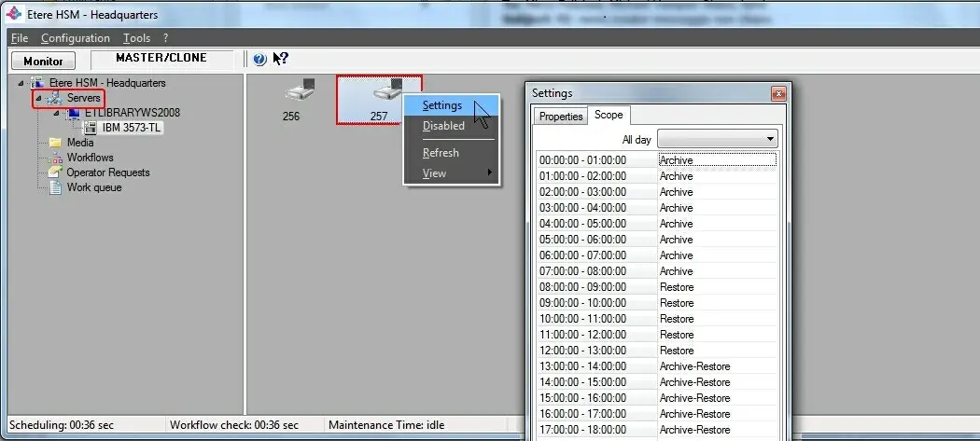Select the 08:00:00 - 09:00:00 Restore row

pos(656,287)
